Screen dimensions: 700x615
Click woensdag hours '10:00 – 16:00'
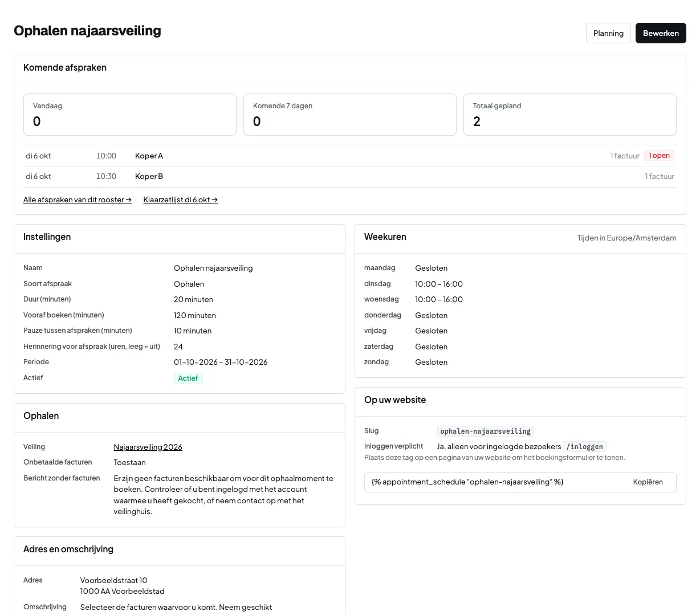pos(439,299)
